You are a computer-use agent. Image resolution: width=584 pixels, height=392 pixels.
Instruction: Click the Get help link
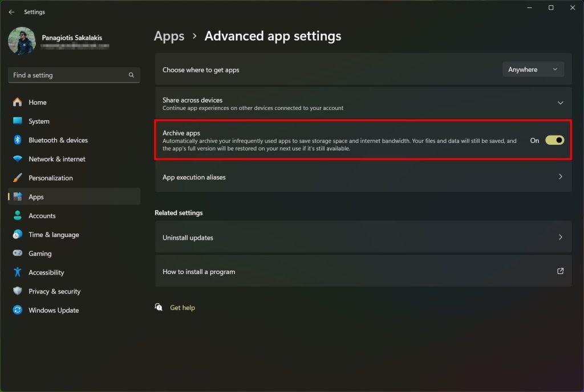pos(182,308)
